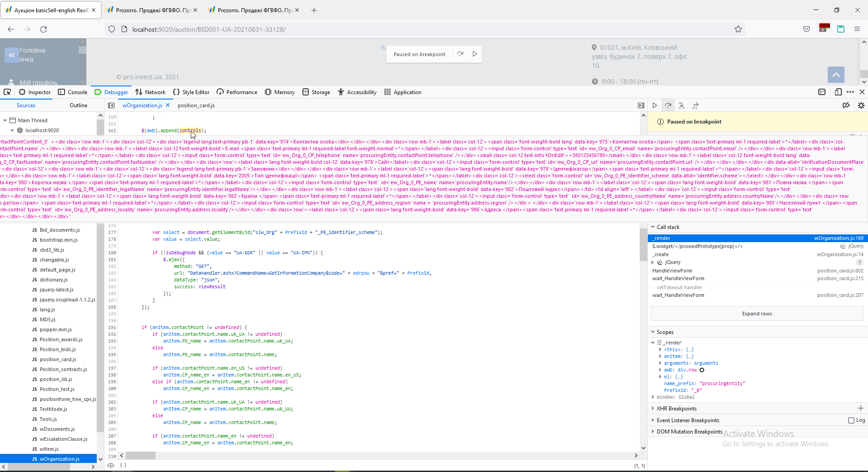Toggle blackbox source eye icon
This screenshot has width=868, height=472.
coord(111,465)
